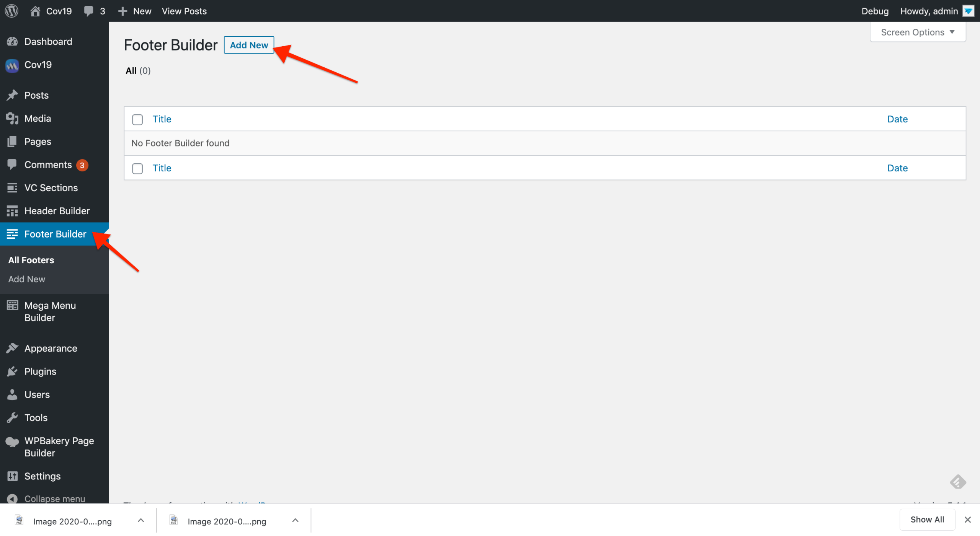Click Show All downloads button
The height and width of the screenshot is (536, 980).
pyautogui.click(x=927, y=520)
